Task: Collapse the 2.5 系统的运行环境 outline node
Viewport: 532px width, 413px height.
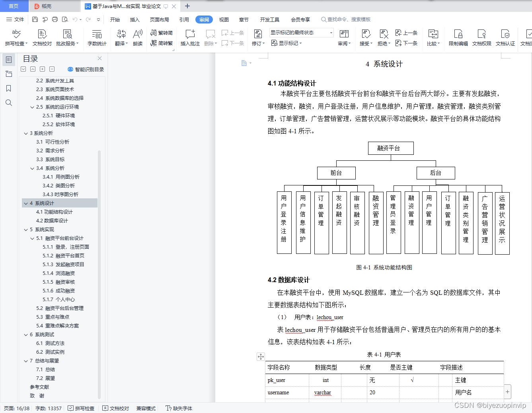Action: 32,107
